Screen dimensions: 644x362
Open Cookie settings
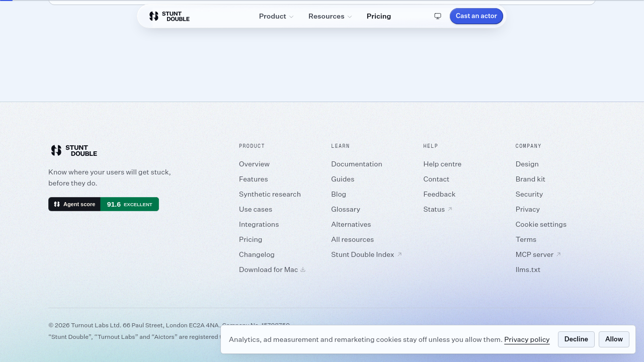pyautogui.click(x=541, y=224)
